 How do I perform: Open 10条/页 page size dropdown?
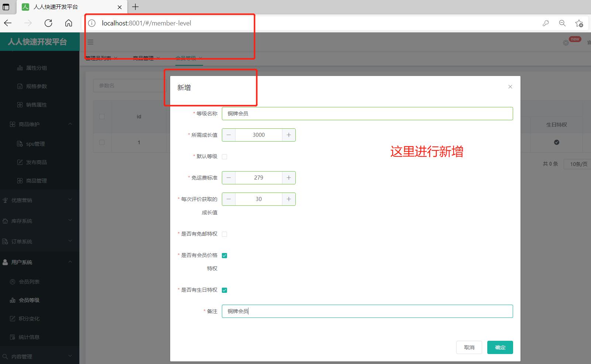tap(577, 164)
